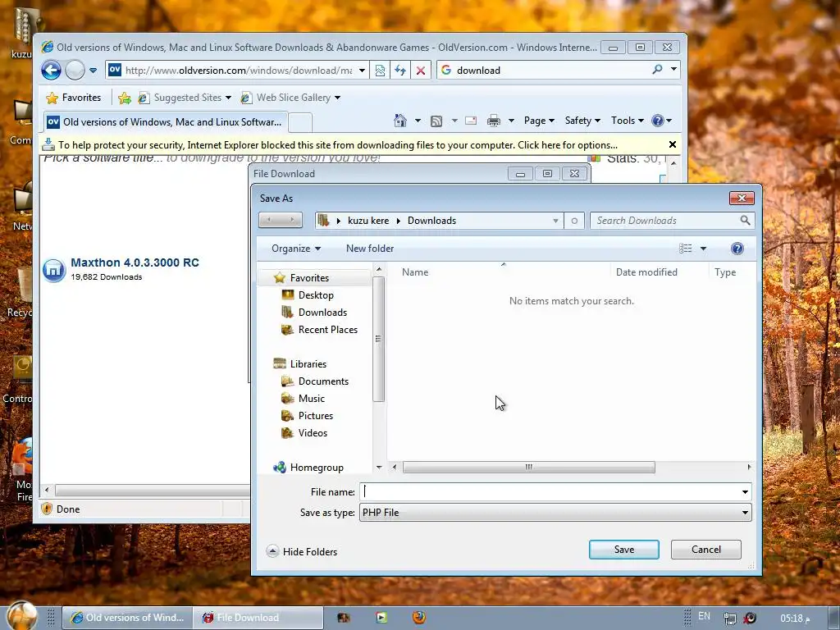Select Homegroup in navigation pane
The width and height of the screenshot is (840, 630).
[x=316, y=468]
